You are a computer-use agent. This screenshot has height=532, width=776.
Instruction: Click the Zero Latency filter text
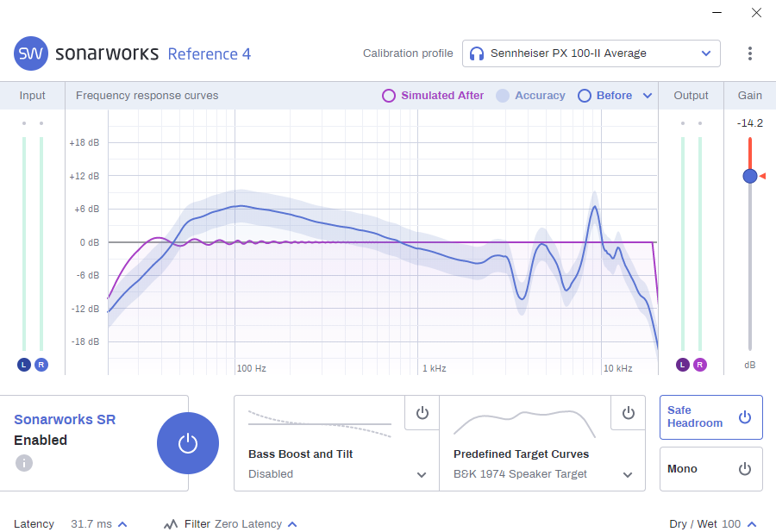point(248,523)
